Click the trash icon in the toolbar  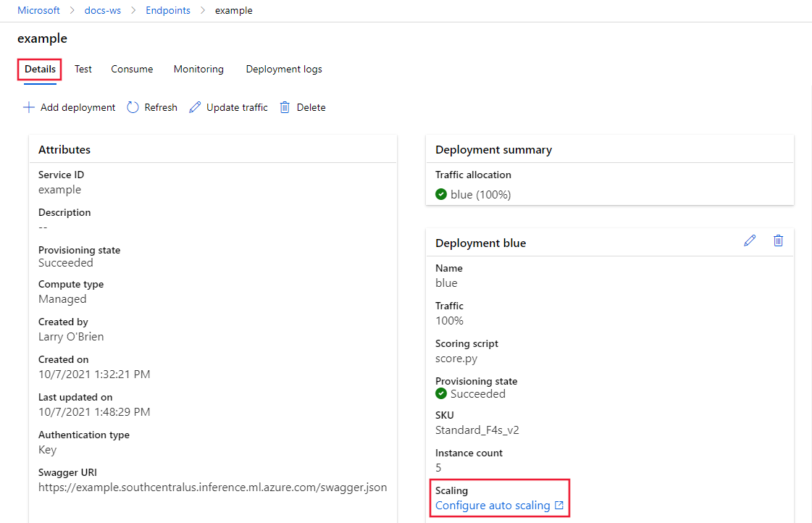click(285, 107)
